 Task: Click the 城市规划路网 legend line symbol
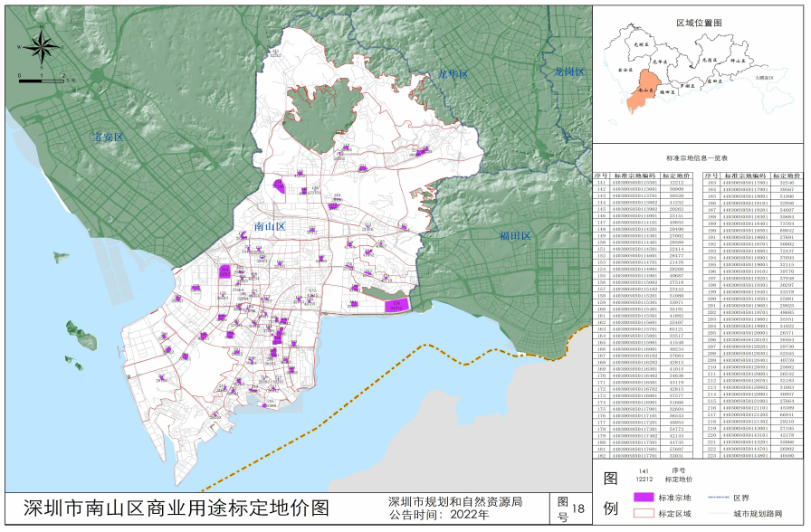717,513
